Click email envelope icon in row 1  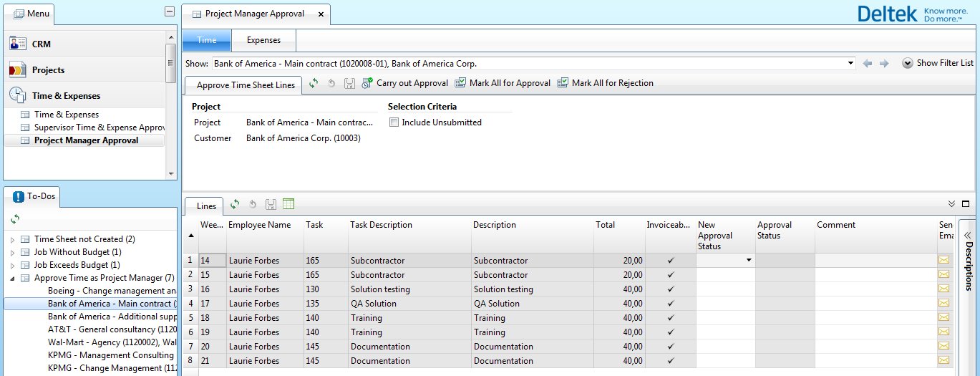pyautogui.click(x=944, y=261)
